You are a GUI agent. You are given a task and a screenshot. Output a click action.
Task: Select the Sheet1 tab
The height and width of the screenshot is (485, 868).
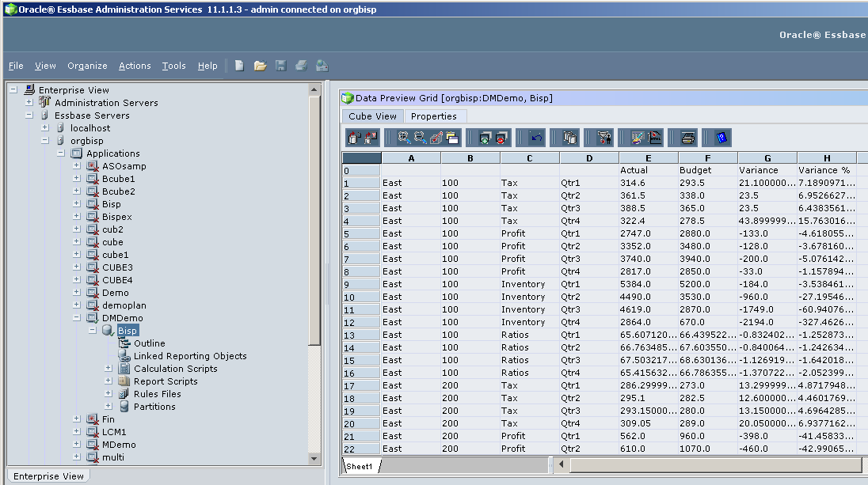click(360, 466)
